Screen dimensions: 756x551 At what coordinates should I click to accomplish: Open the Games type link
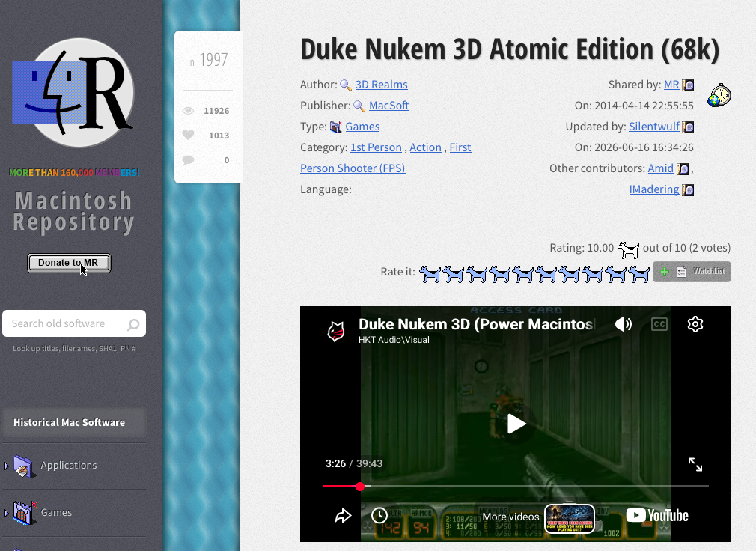[362, 127]
